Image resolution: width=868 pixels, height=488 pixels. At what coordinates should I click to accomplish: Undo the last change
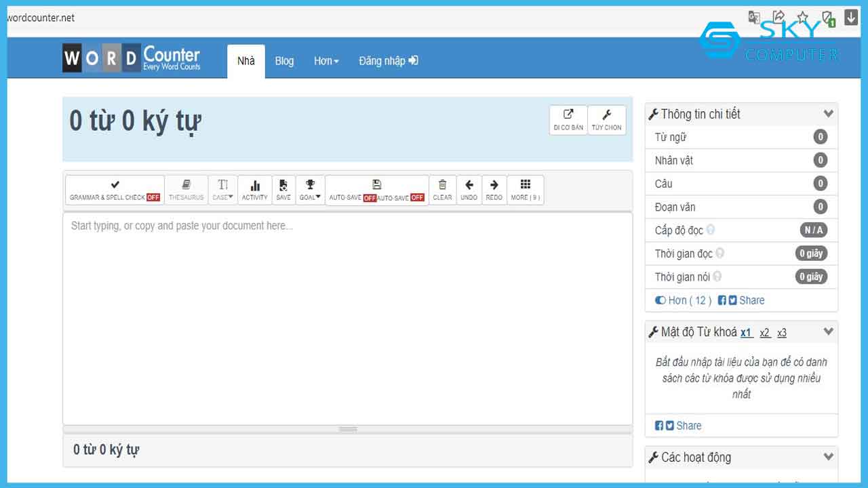[x=469, y=190]
